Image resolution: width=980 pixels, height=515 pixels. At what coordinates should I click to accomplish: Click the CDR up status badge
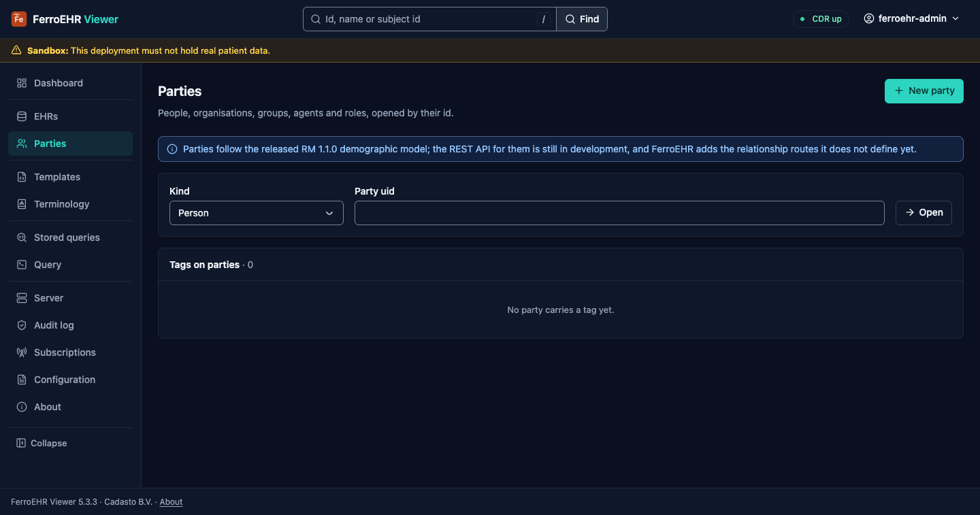coord(821,19)
